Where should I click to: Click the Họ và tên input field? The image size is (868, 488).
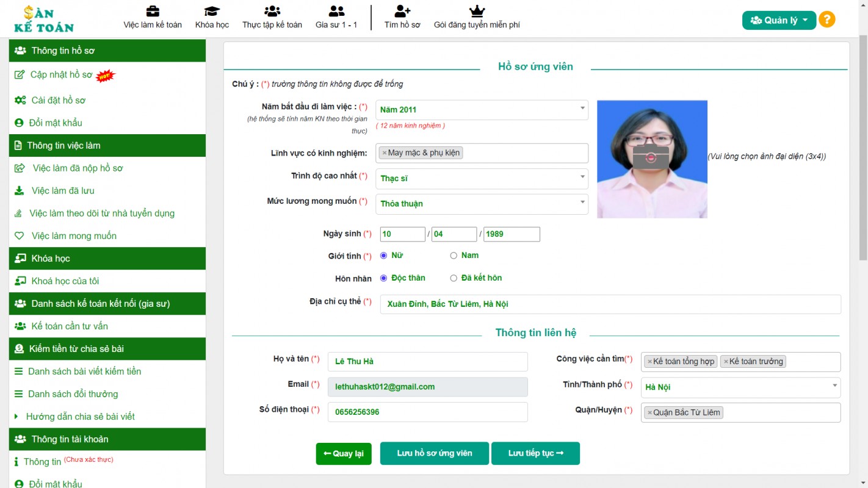[428, 362]
